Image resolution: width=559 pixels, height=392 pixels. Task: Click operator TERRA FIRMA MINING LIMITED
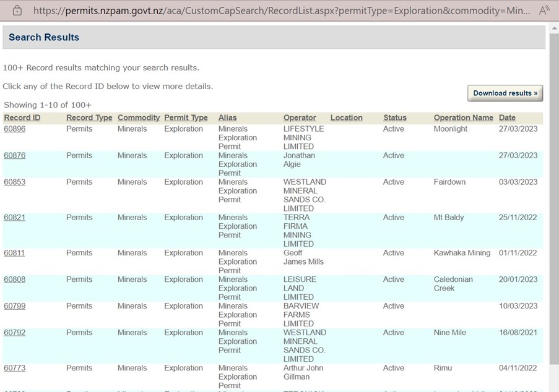coord(299,231)
